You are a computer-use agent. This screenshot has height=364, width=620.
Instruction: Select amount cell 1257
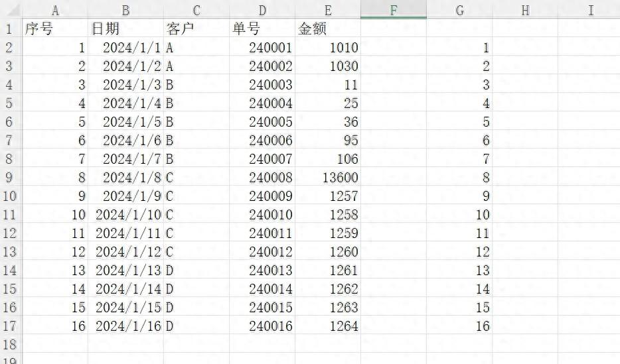328,196
